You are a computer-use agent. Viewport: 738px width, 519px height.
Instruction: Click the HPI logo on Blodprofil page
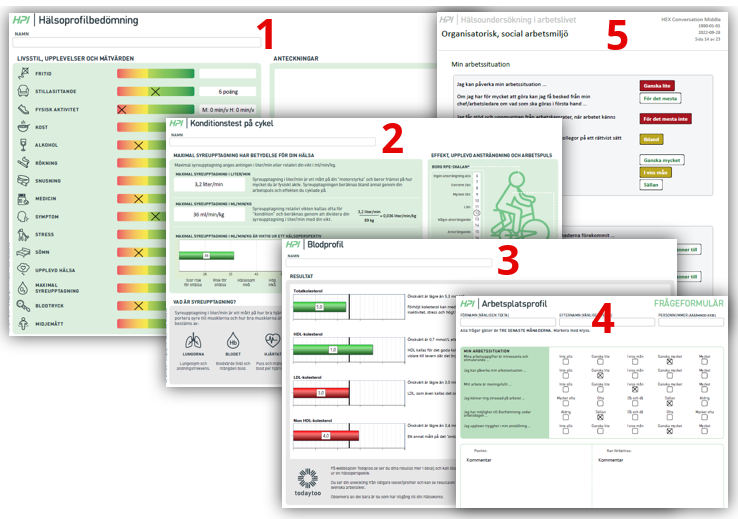tap(293, 244)
